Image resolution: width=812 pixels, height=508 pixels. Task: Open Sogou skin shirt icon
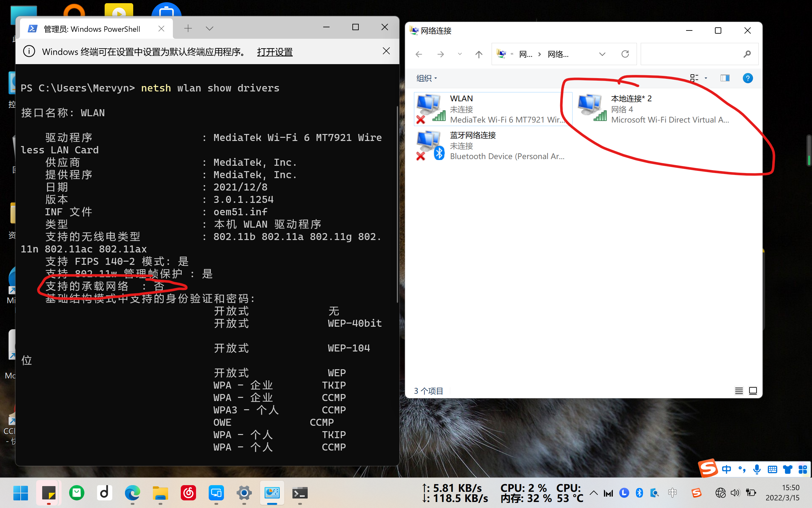(x=788, y=469)
